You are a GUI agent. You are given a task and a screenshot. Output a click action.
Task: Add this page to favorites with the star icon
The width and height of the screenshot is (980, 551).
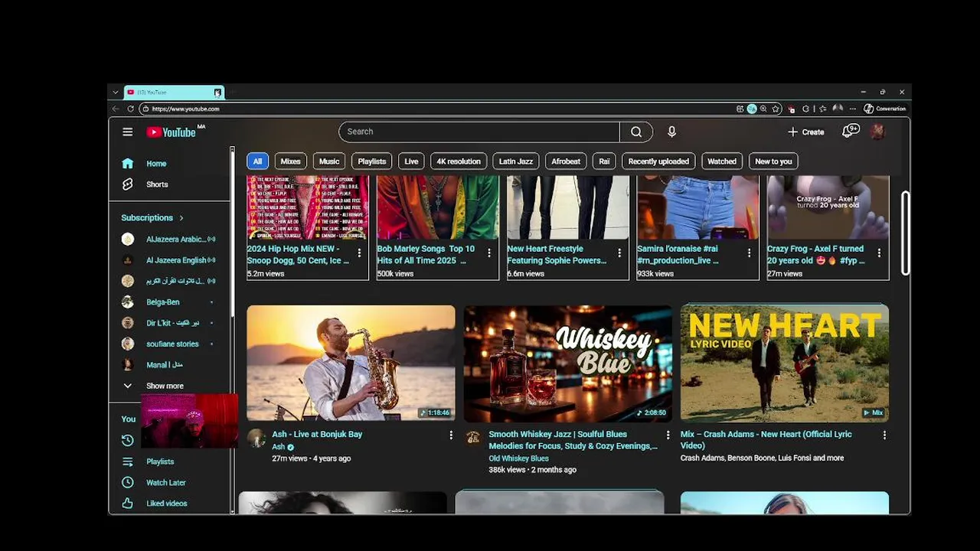(x=775, y=109)
